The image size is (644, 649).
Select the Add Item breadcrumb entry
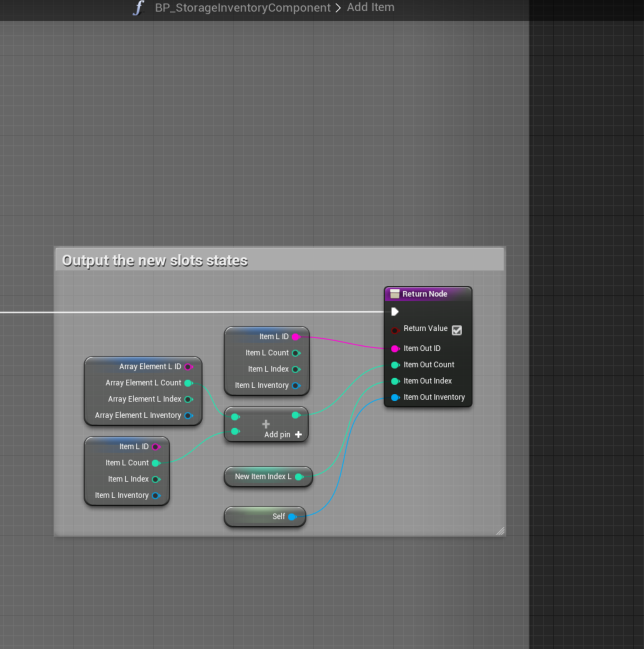(370, 7)
